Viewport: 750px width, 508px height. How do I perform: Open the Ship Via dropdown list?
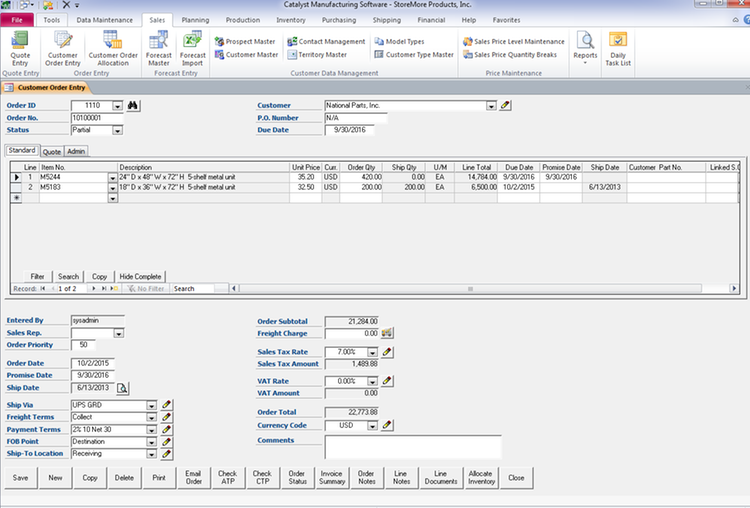coord(151,405)
